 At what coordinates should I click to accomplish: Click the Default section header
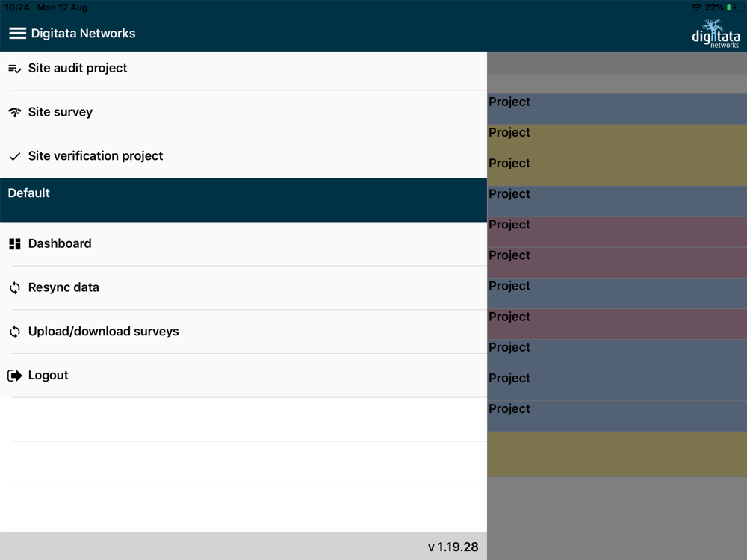(x=244, y=200)
